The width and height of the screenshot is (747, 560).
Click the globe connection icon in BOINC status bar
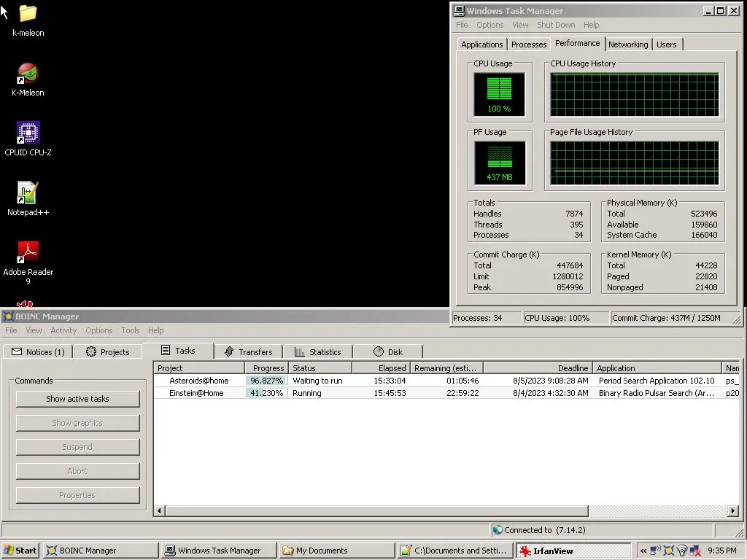(498, 529)
